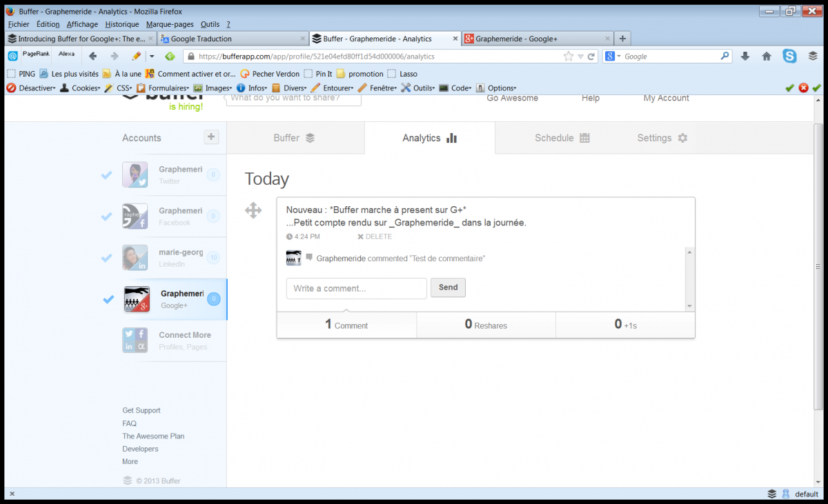This screenshot has height=504, width=828.
Task: Click the Buffer extension icon in toolbar
Action: (813, 57)
